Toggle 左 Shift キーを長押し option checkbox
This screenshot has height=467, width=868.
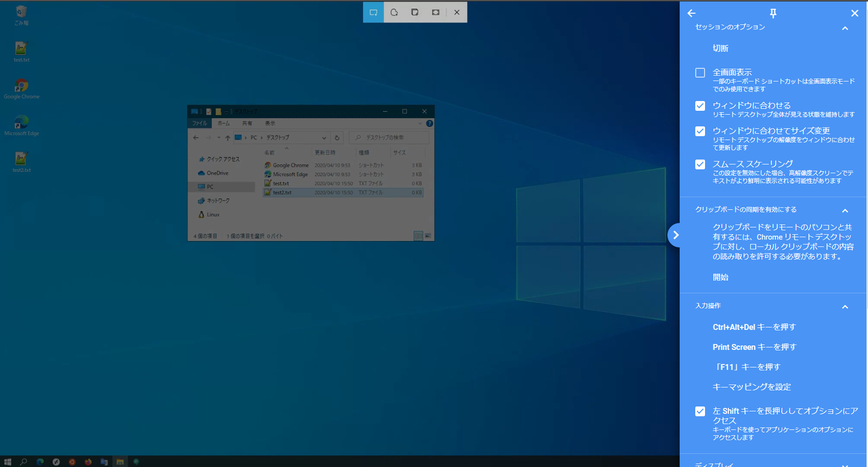point(700,411)
